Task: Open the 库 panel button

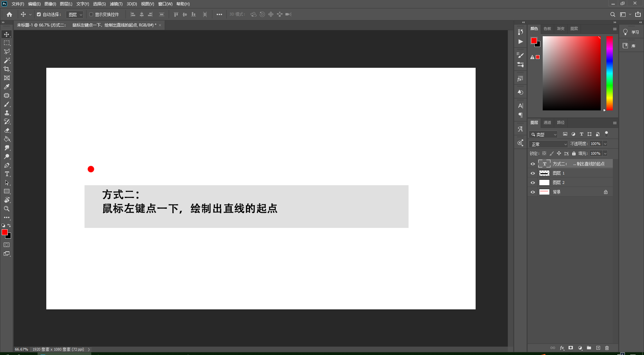Action: coord(629,46)
